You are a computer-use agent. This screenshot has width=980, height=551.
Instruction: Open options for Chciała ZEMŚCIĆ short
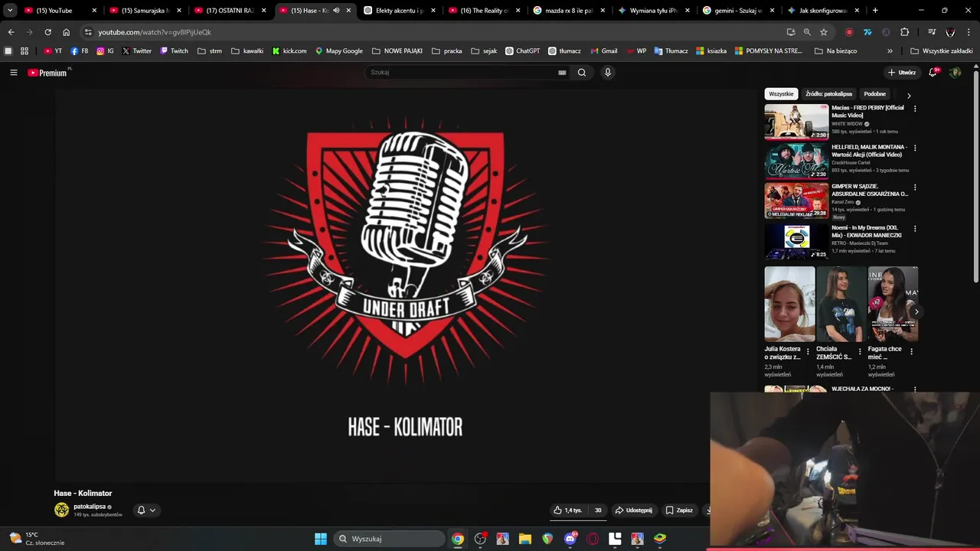point(860,351)
